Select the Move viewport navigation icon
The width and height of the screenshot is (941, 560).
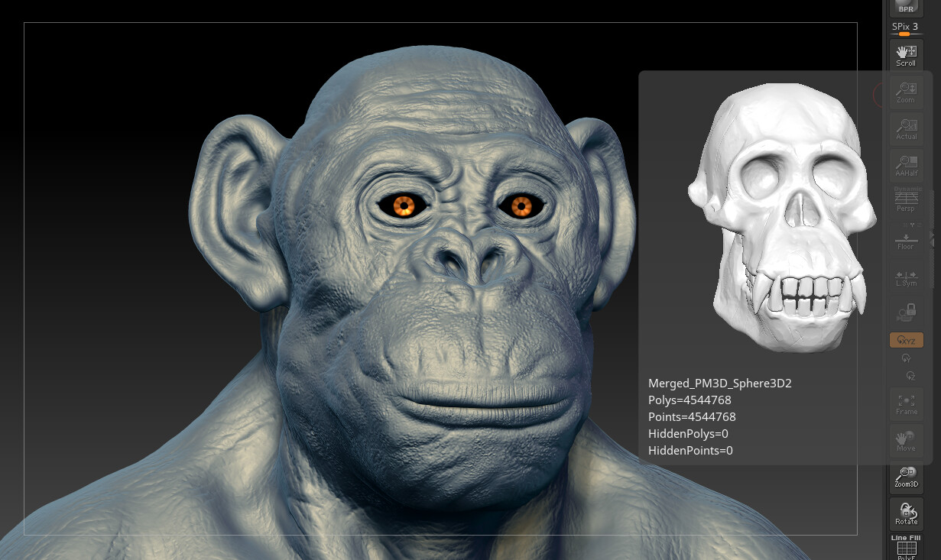906,440
